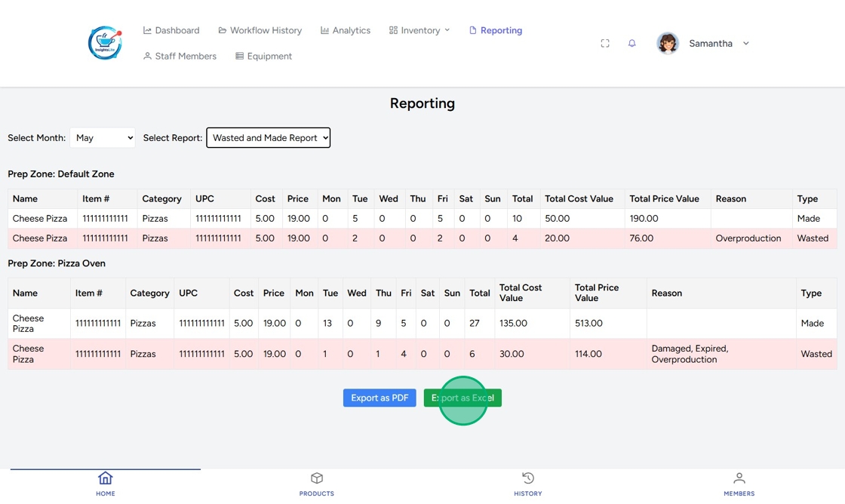Go to Home in bottom navigation
Viewport: 845px width, 504px height.
[x=106, y=483]
